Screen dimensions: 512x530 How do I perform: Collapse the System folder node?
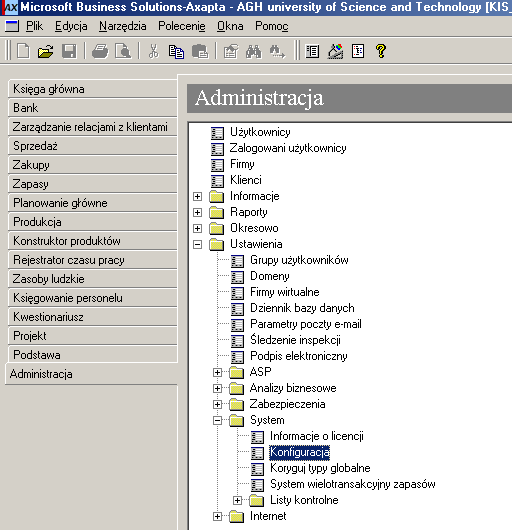click(217, 420)
